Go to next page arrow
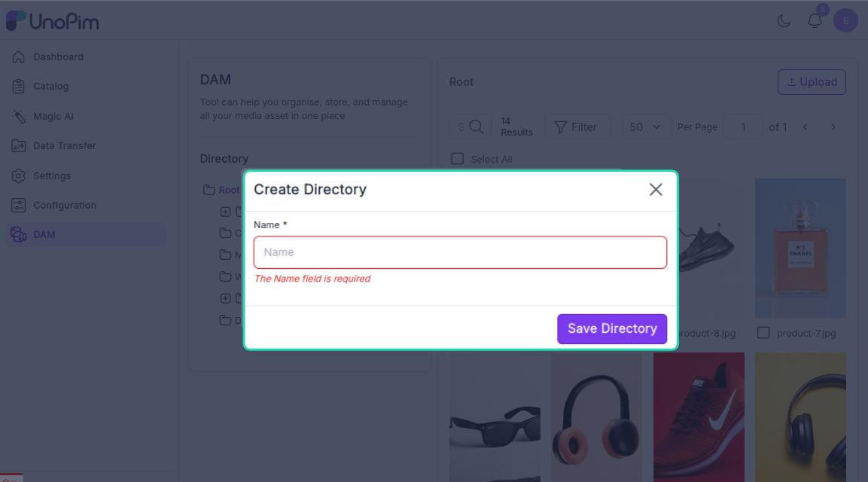This screenshot has height=482, width=868. click(x=833, y=127)
